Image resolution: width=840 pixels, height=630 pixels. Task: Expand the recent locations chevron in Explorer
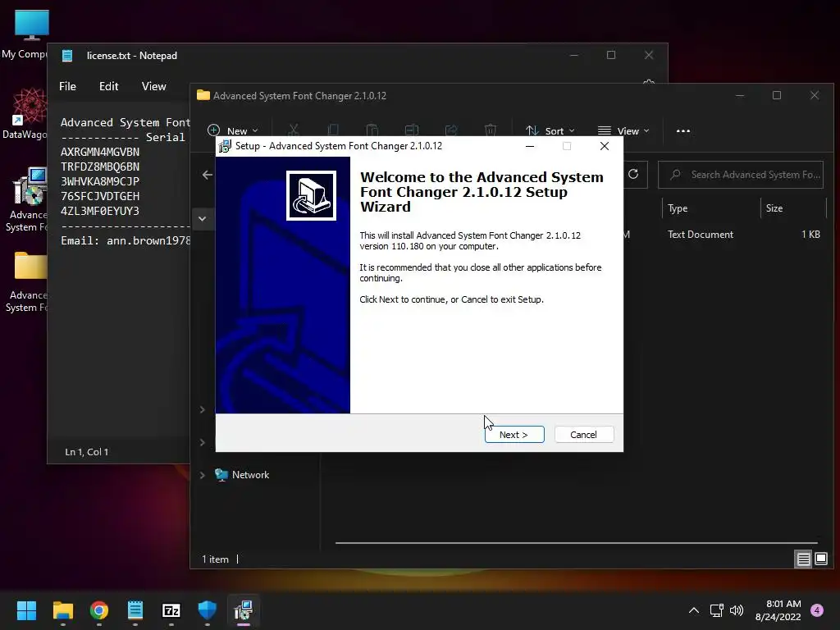pyautogui.click(x=203, y=218)
